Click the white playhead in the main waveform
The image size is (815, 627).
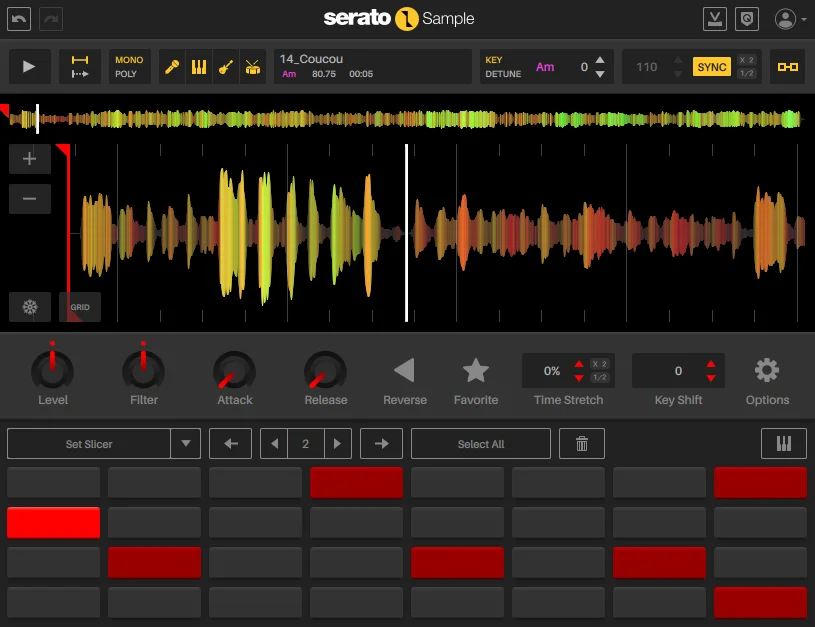coord(406,233)
